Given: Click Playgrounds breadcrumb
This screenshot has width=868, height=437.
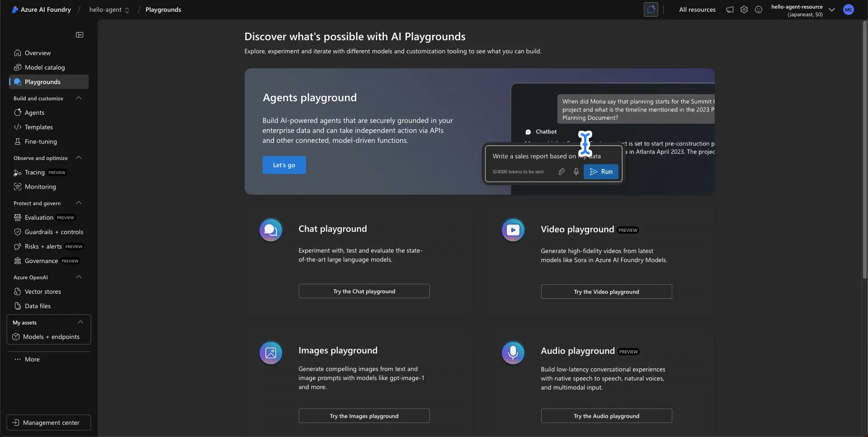Looking at the screenshot, I should [x=163, y=9].
